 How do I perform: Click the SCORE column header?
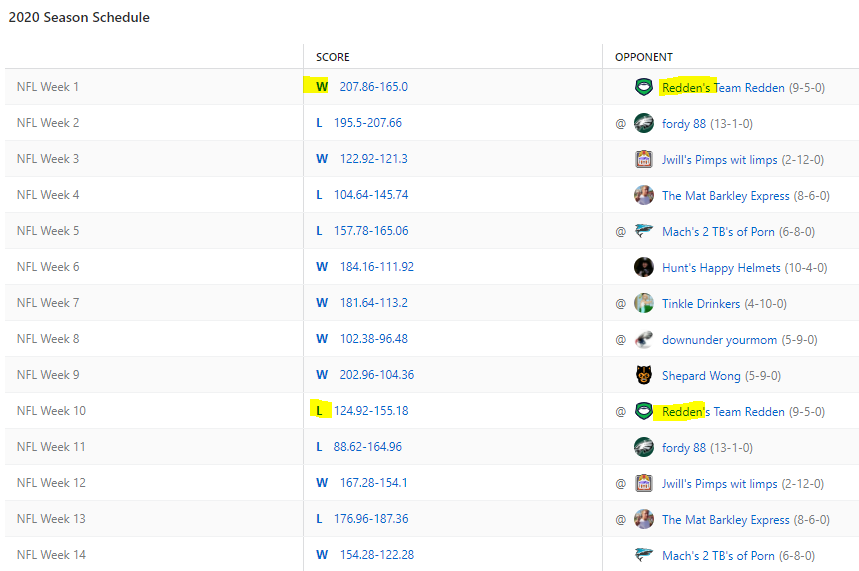coord(333,57)
